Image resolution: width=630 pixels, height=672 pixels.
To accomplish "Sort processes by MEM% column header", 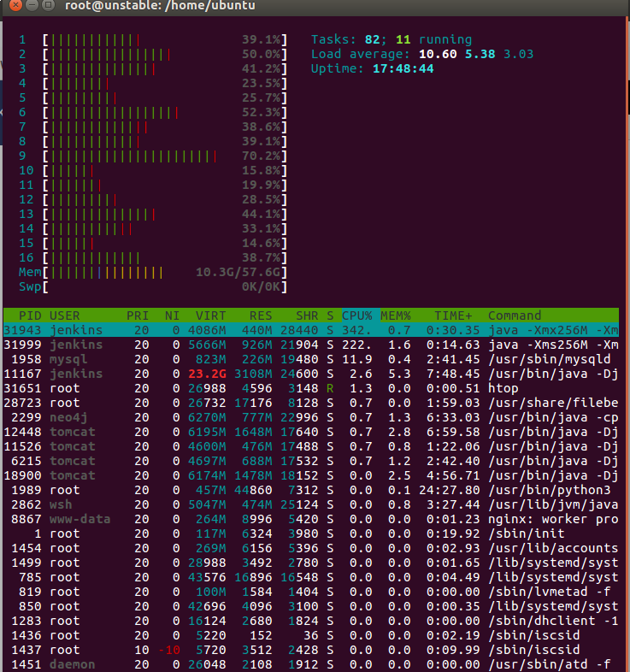I will coord(395,315).
